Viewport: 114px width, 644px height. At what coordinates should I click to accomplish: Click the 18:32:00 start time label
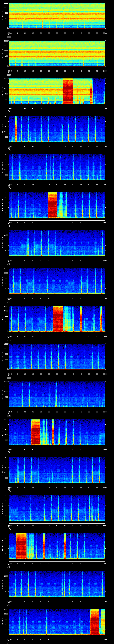[9, 412]
